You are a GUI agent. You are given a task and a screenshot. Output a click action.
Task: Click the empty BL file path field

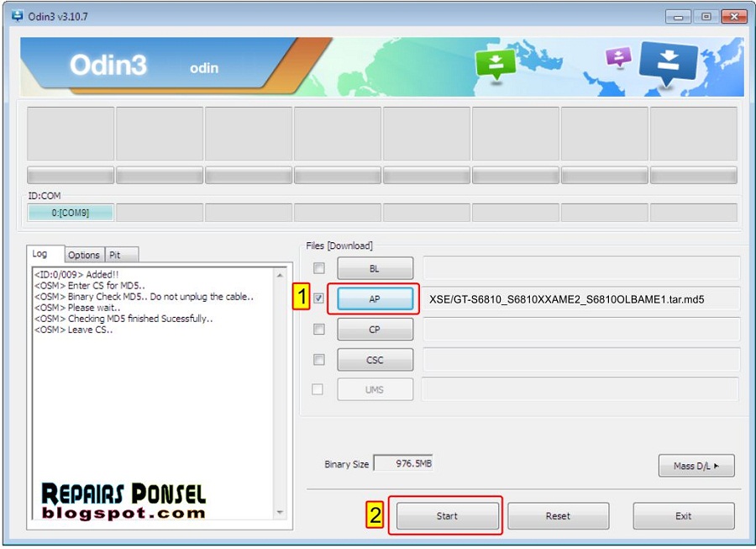pyautogui.click(x=581, y=268)
